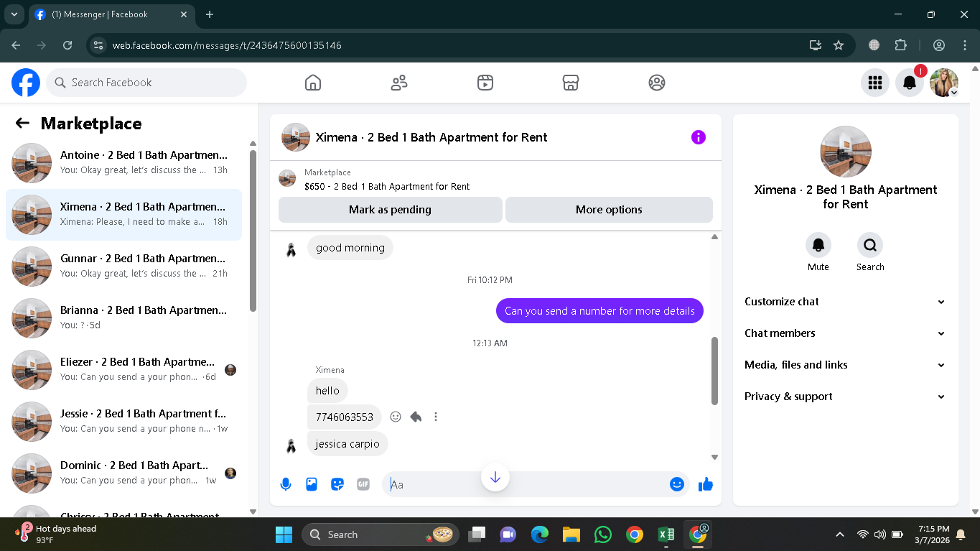
Task: Open More options for the listing
Action: click(x=609, y=210)
